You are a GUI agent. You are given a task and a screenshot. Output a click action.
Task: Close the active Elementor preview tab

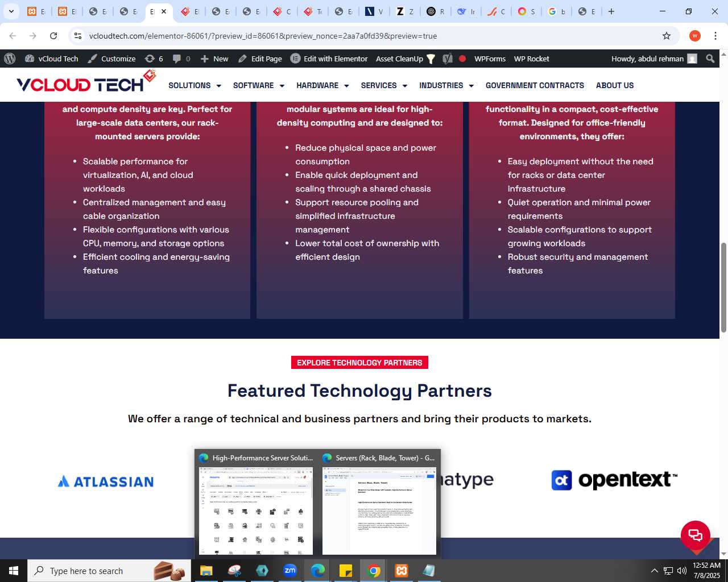click(x=164, y=11)
